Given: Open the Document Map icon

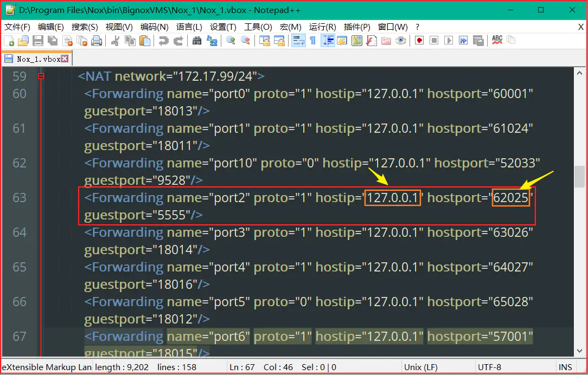Looking at the screenshot, I should click(x=356, y=41).
